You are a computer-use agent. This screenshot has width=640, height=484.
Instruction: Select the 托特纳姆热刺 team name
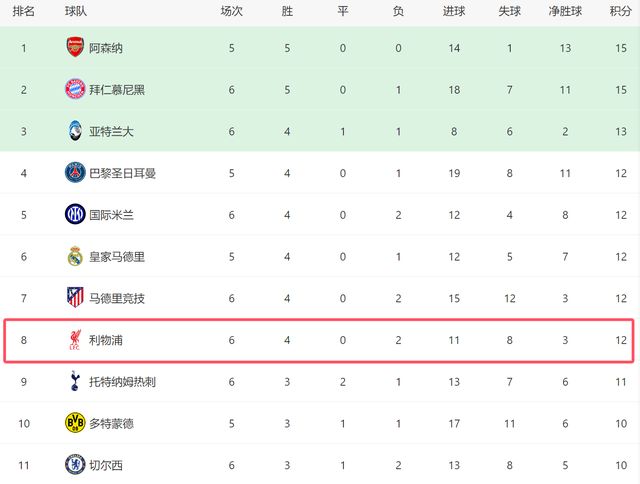coord(122,381)
